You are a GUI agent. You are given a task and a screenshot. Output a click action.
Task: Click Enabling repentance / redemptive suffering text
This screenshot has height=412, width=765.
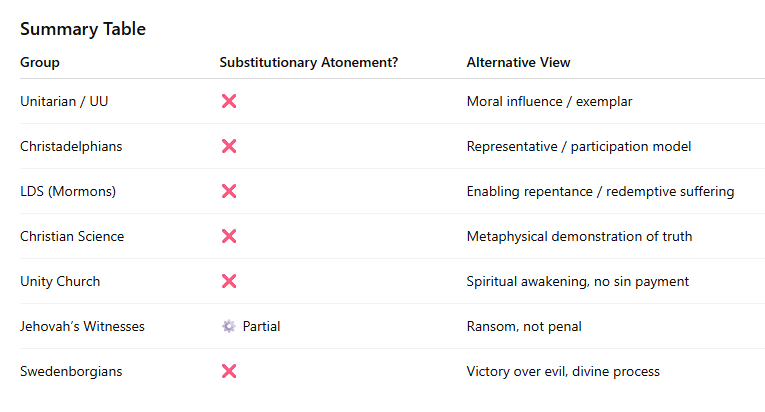[600, 191]
